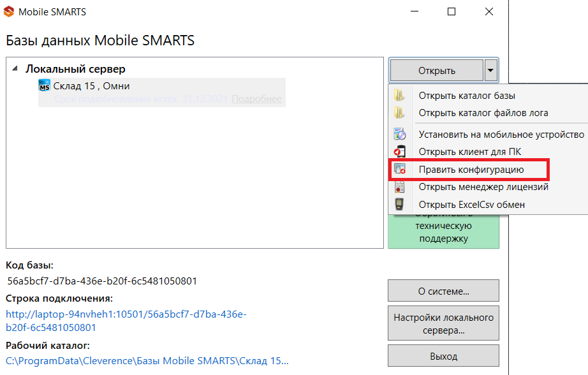The image size is (588, 375).
Task: Click the Открыть button
Action: click(436, 70)
